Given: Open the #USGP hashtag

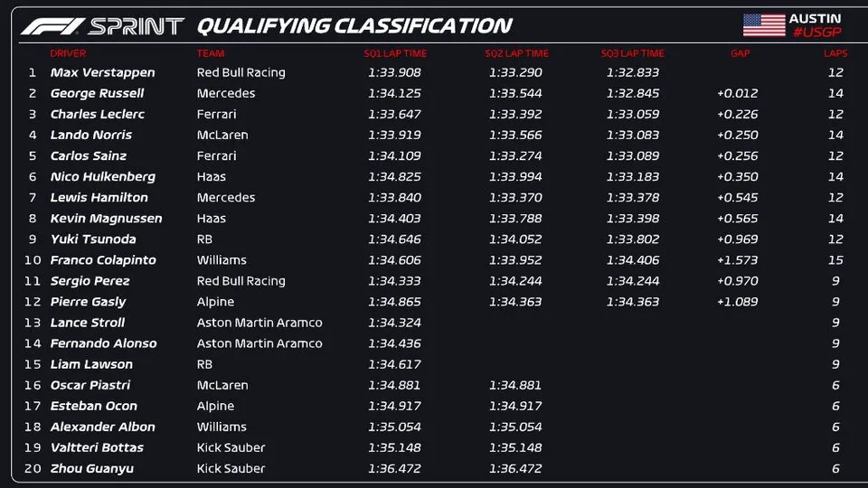Looking at the screenshot, I should click(x=816, y=33).
